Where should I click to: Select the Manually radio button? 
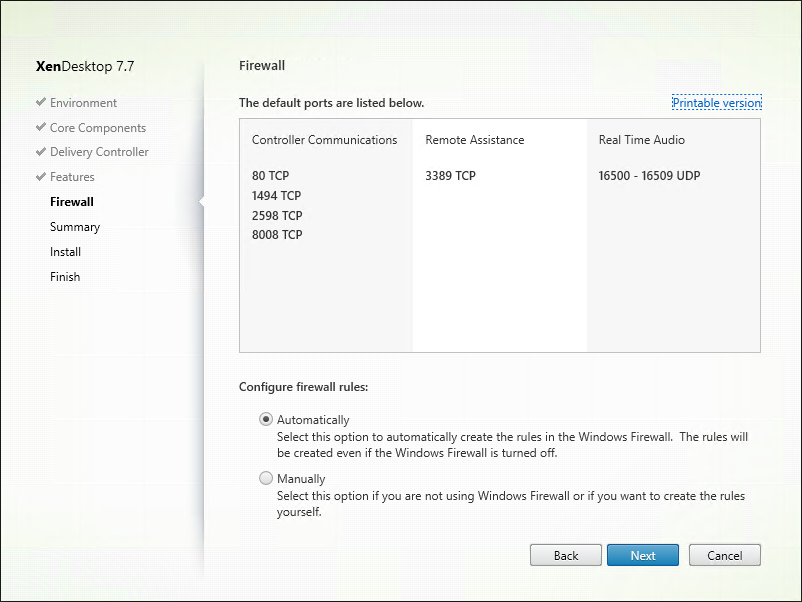pyautogui.click(x=265, y=478)
